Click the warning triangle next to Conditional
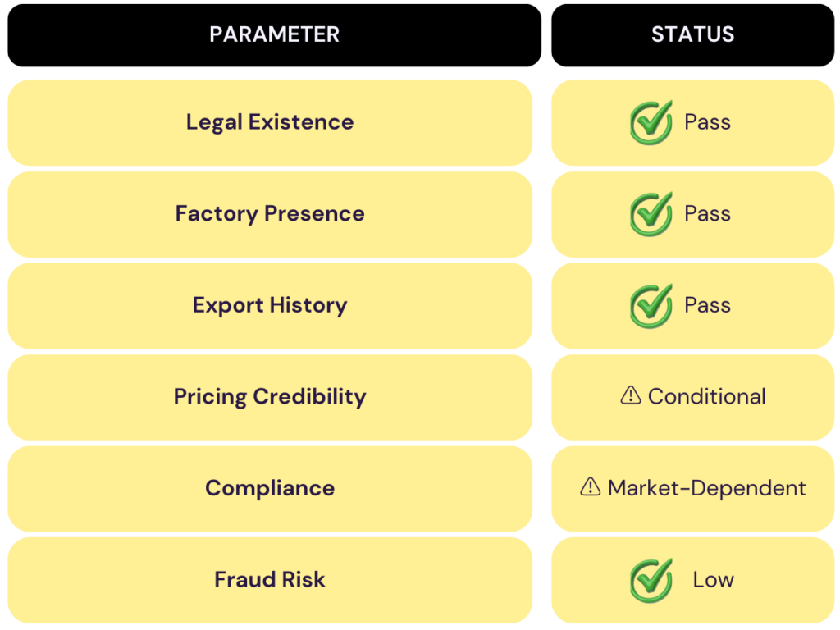Image resolution: width=840 pixels, height=630 pixels. (630, 396)
